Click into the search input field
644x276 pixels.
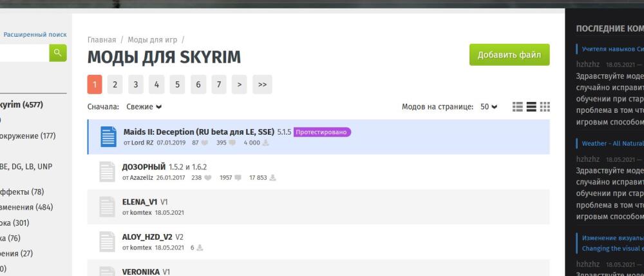[24, 53]
